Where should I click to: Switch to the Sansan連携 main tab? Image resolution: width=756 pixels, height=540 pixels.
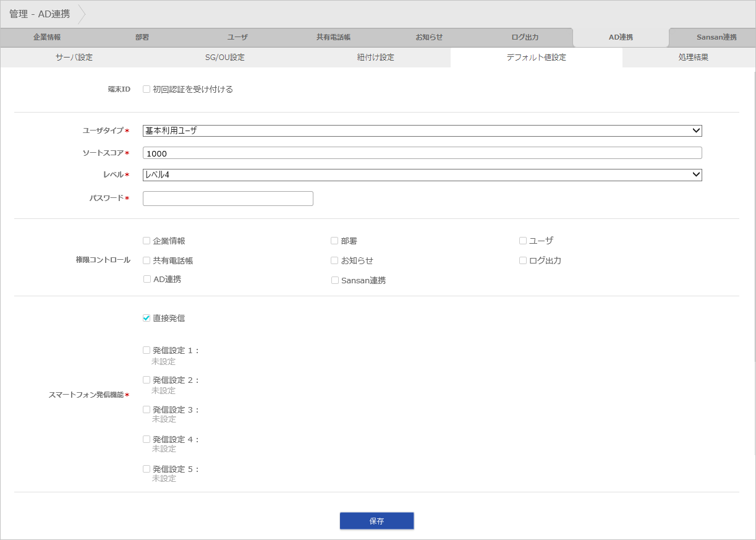(716, 37)
